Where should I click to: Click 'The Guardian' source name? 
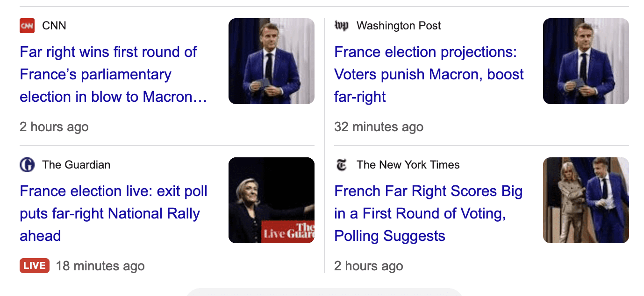click(76, 165)
